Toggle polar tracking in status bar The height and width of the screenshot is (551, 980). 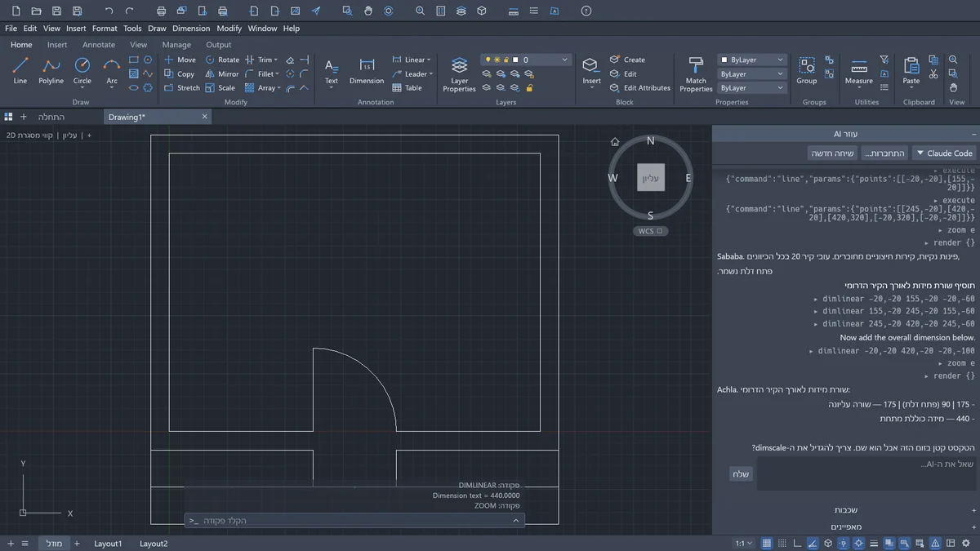coord(813,544)
